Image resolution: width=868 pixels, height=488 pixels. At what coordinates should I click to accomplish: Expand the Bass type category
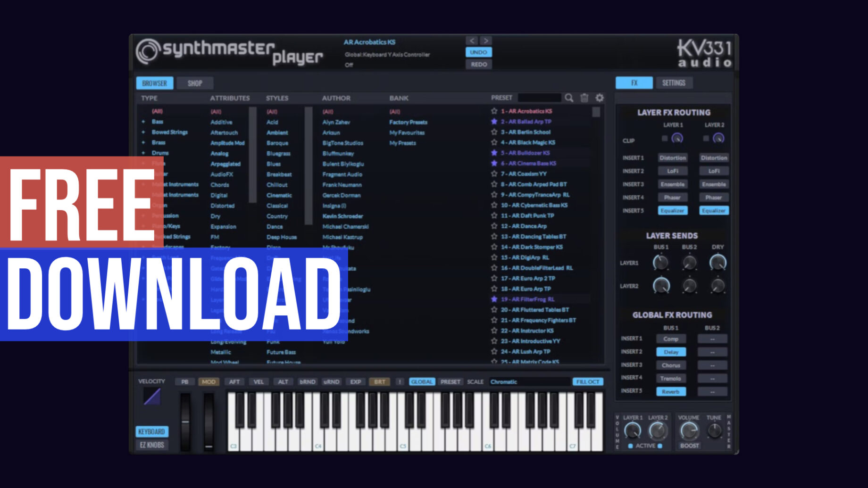click(144, 122)
